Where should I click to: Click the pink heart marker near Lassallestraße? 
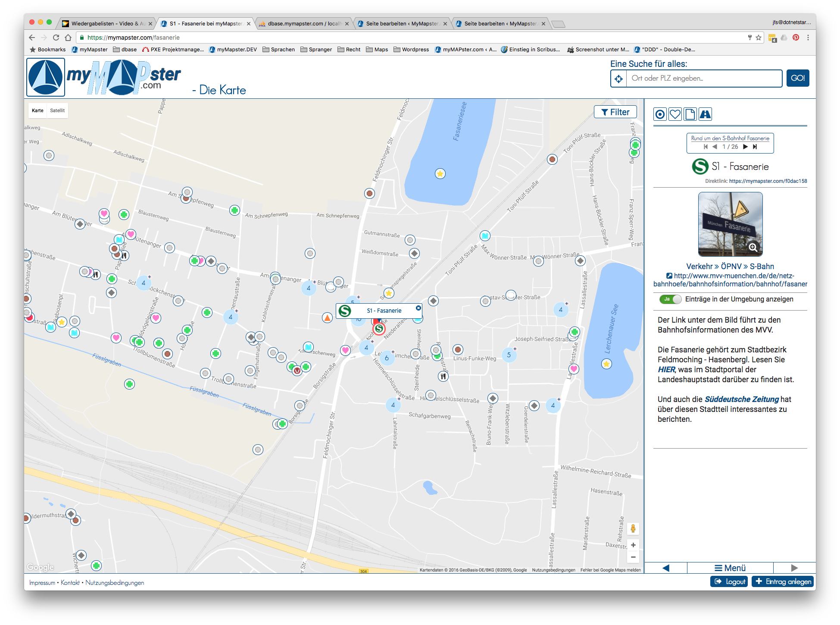(x=573, y=369)
